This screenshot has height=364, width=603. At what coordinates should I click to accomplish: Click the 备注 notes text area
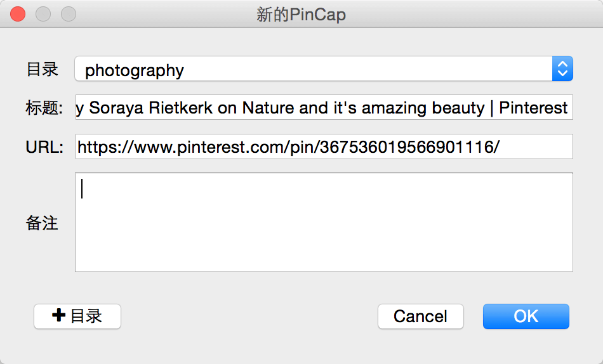[324, 222]
